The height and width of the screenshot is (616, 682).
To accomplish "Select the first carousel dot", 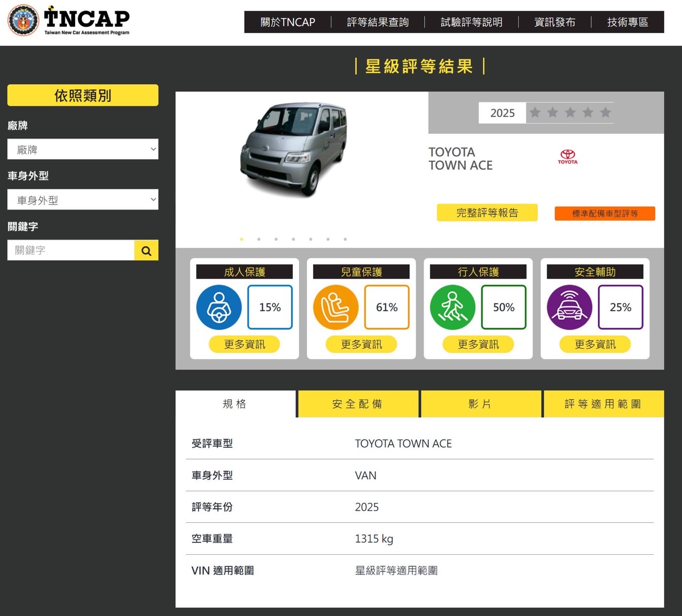I will (242, 239).
